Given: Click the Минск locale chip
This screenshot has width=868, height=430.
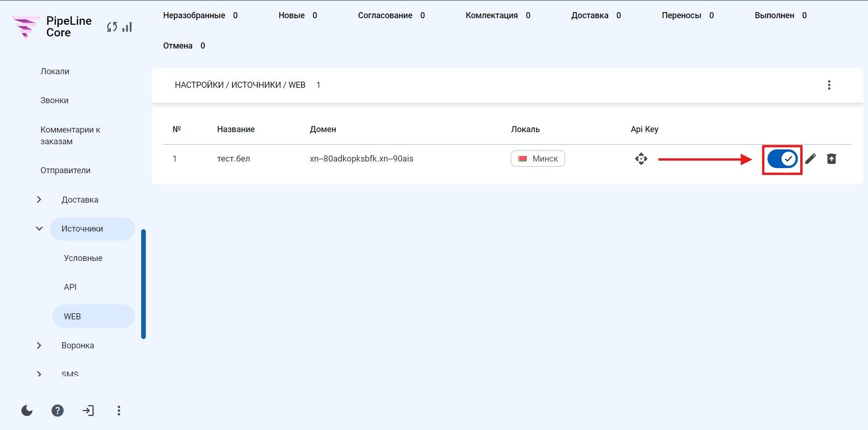Looking at the screenshot, I should [538, 159].
